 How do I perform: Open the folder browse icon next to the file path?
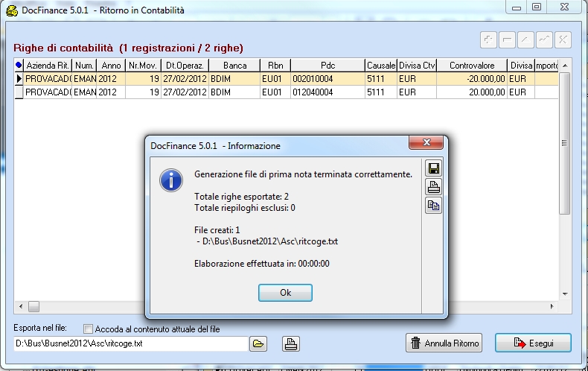point(258,343)
